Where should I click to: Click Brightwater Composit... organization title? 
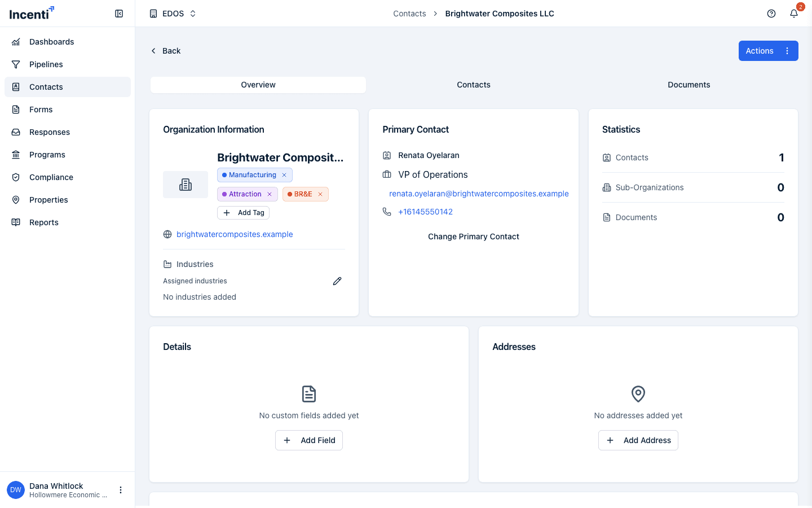280,157
